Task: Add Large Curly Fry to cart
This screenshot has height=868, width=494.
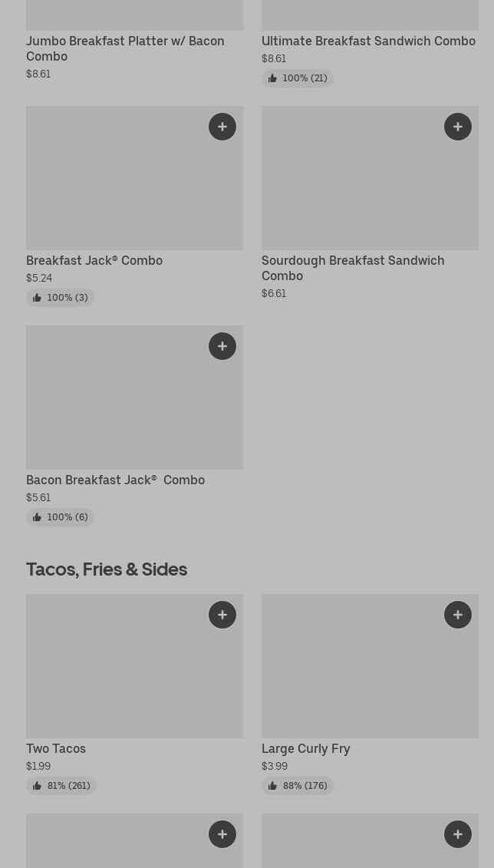Action: tap(458, 615)
